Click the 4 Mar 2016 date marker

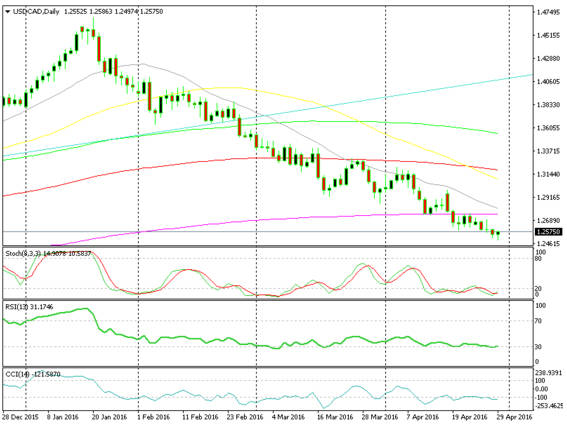(x=288, y=417)
